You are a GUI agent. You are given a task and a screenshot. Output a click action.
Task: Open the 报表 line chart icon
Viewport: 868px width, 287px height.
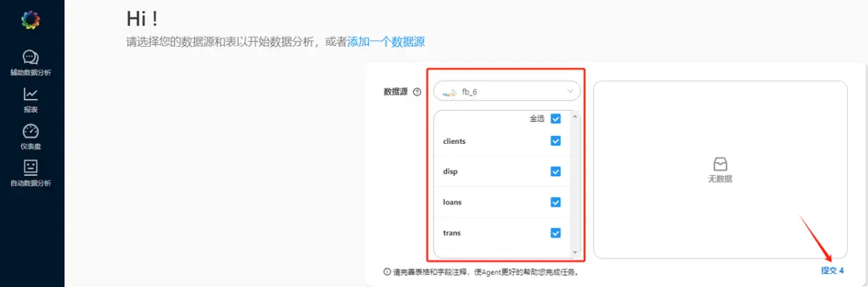coord(30,94)
